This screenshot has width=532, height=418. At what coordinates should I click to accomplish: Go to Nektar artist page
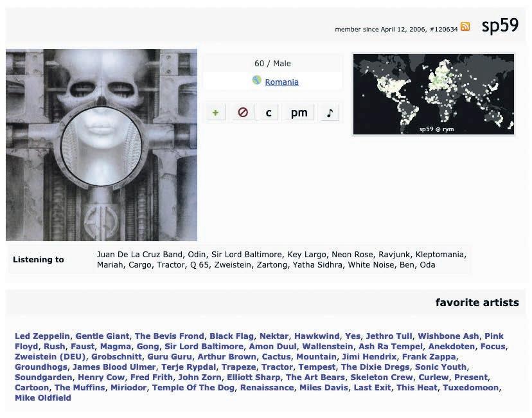(x=274, y=336)
